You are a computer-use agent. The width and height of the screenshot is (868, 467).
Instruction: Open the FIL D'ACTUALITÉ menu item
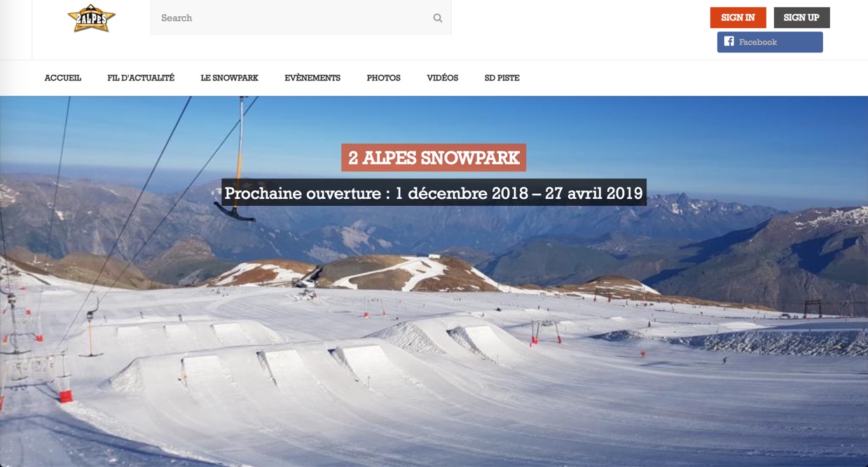(141, 78)
